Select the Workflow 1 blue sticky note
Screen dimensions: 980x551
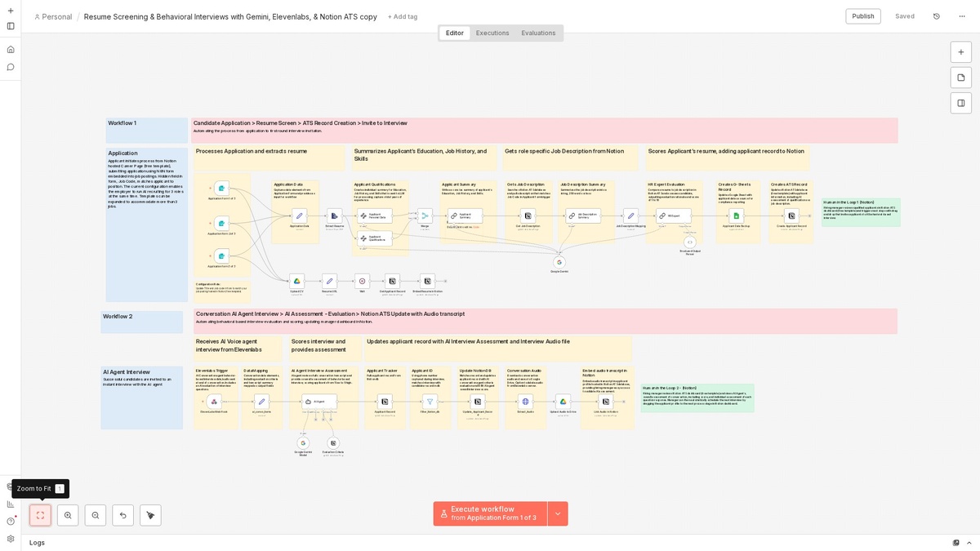pos(147,131)
